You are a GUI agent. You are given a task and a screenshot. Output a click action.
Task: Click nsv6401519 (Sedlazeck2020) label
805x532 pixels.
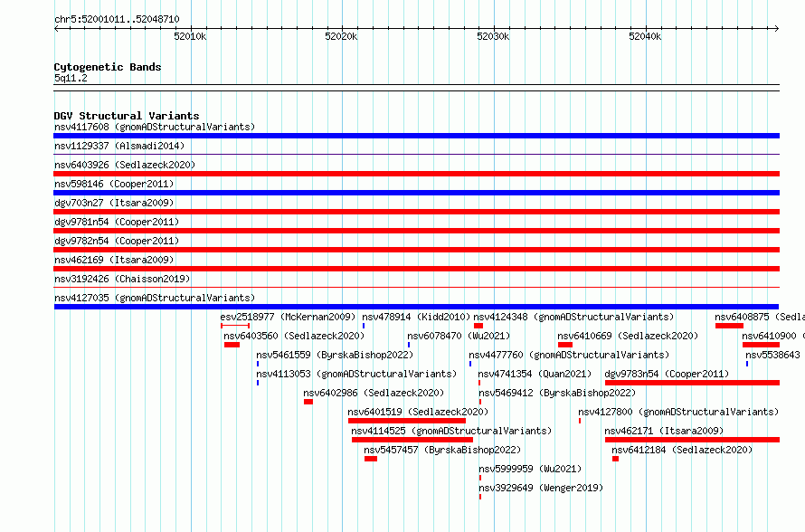tap(418, 412)
